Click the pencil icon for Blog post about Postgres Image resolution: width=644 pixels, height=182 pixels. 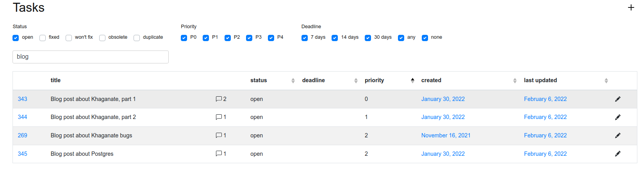(x=617, y=153)
